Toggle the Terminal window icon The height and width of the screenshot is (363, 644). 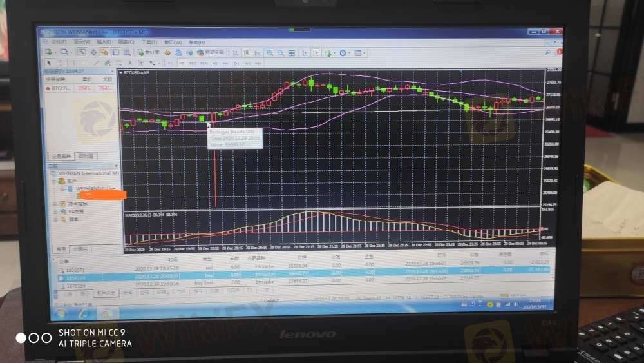(116, 52)
